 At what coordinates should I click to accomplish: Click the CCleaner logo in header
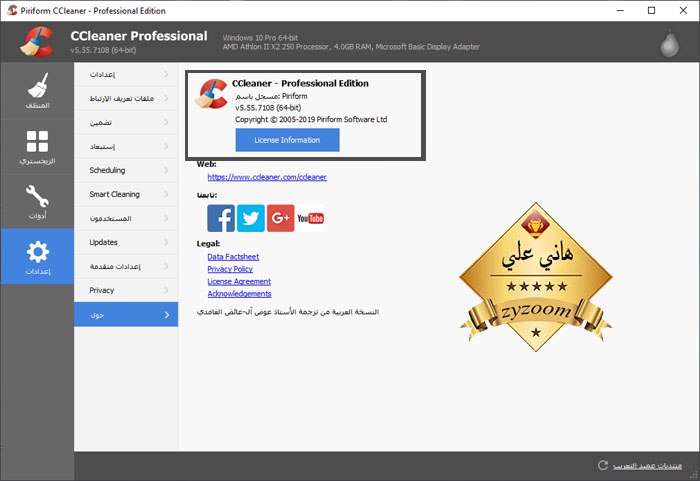pyautogui.click(x=37, y=42)
